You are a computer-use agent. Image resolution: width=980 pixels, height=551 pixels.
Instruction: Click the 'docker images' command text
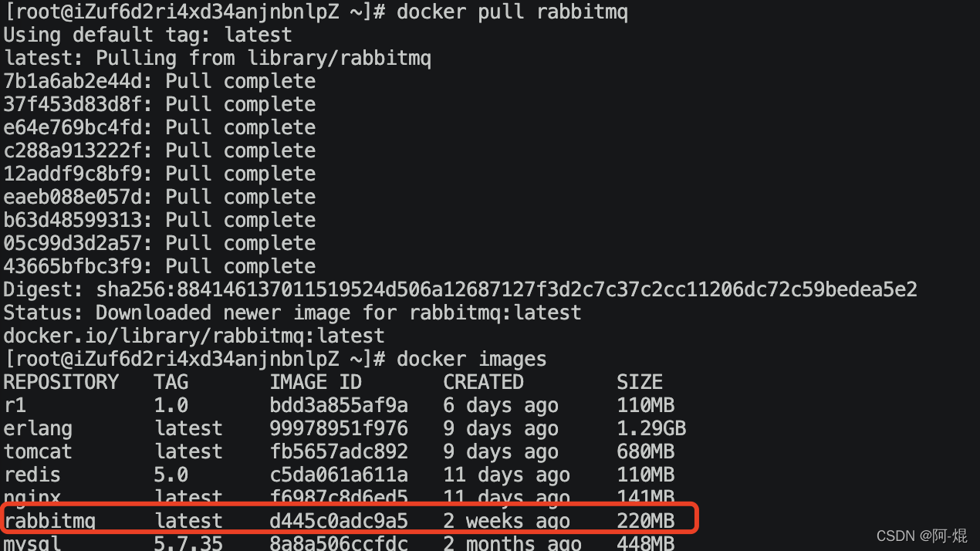tap(471, 359)
